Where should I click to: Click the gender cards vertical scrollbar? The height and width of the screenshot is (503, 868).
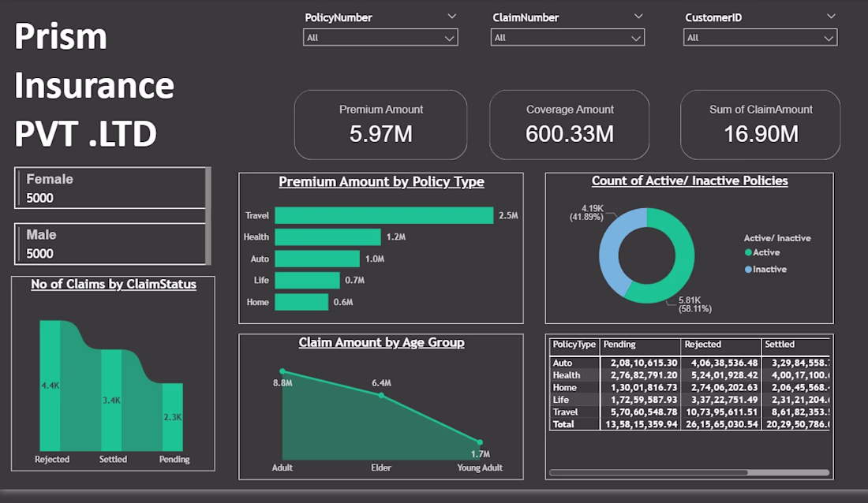pyautogui.click(x=208, y=216)
